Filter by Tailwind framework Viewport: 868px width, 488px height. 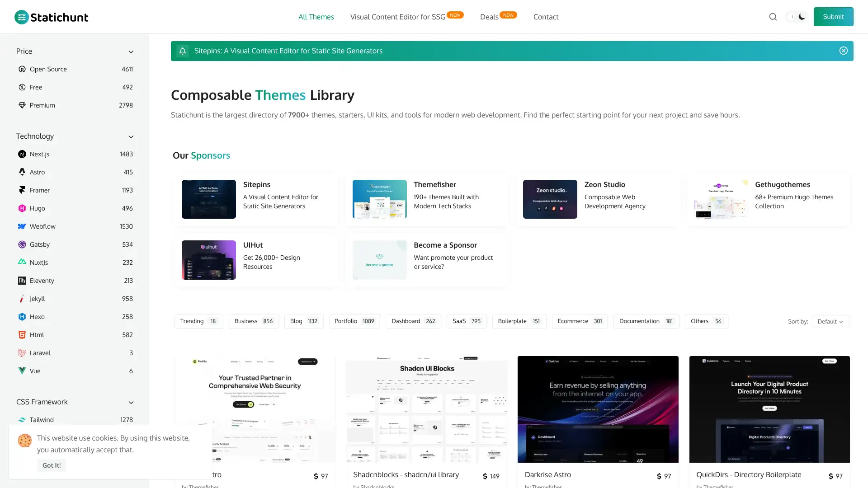(x=75, y=420)
